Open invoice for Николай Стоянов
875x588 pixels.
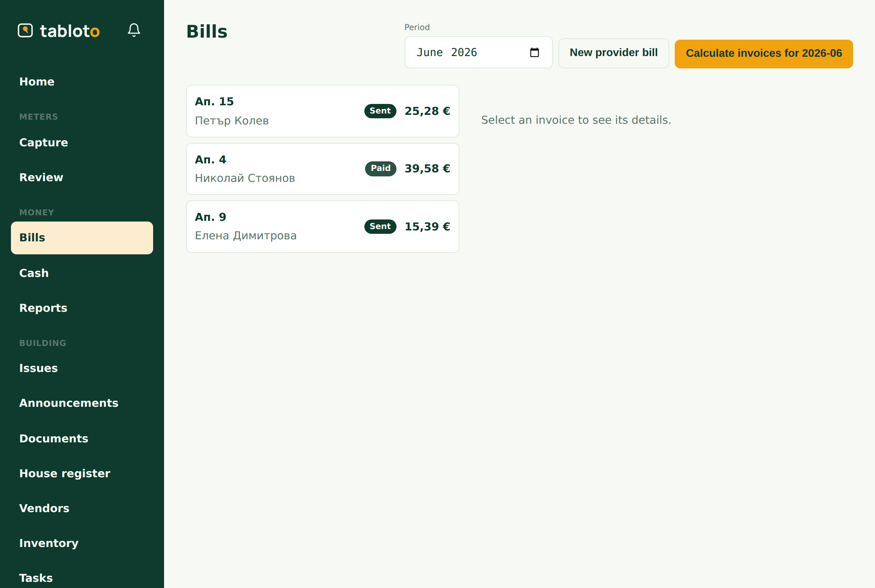coord(322,169)
